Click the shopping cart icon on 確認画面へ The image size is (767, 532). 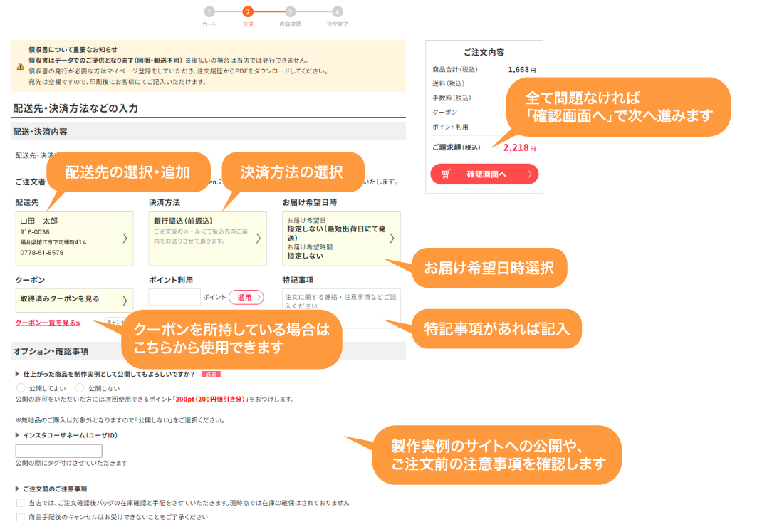[446, 174]
